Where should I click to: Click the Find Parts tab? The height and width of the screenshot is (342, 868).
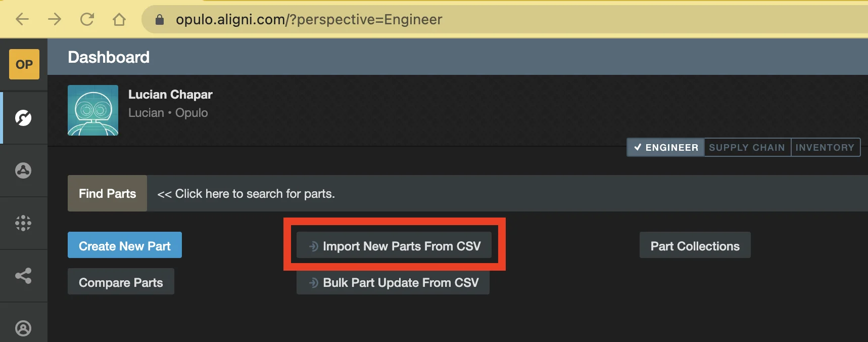click(x=107, y=193)
